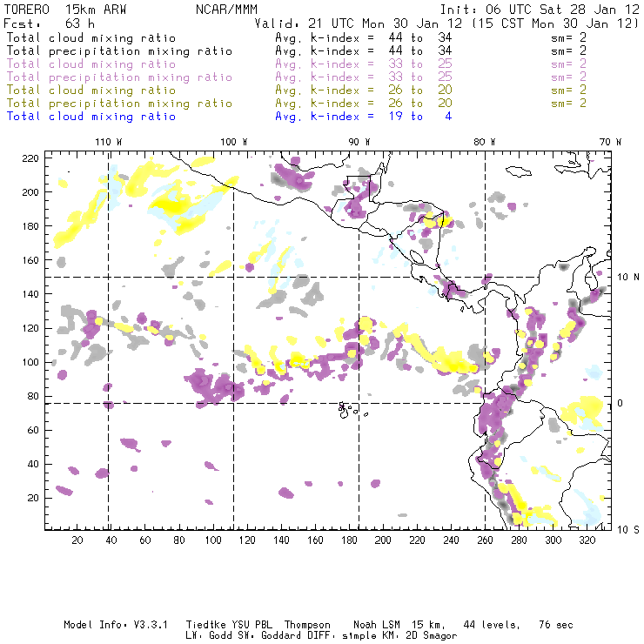The height and width of the screenshot is (644, 644).
Task: Click the blue "Avg. k-index = 19 to 4" text
Action: pyautogui.click(x=364, y=117)
